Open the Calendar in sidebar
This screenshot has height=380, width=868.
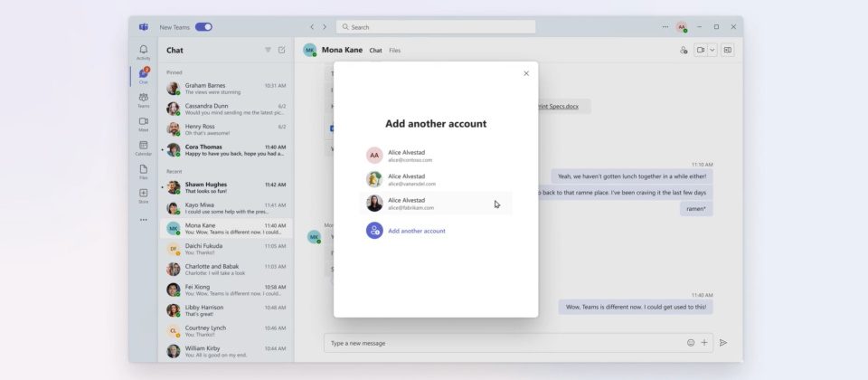[143, 147]
